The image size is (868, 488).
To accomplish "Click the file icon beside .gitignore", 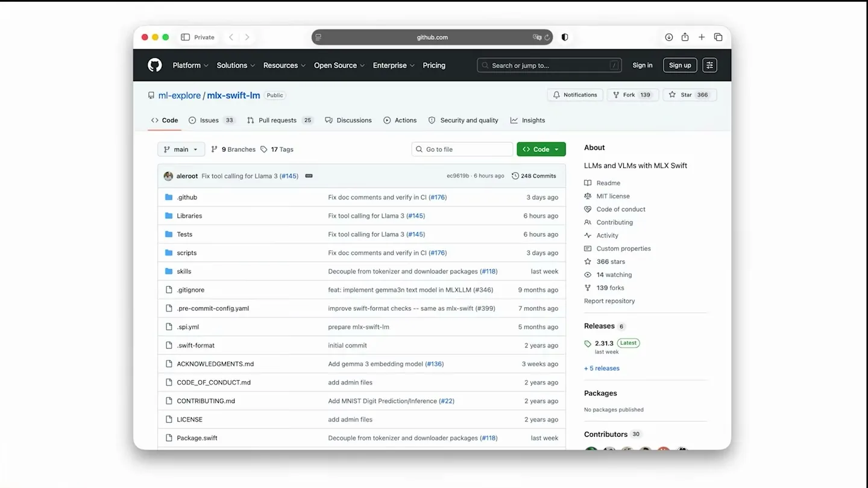I will (169, 290).
